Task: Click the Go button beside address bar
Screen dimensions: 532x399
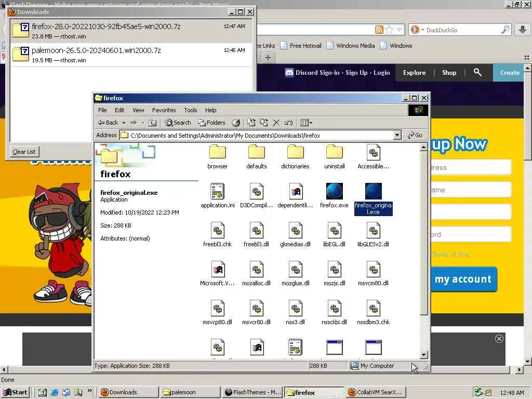Action: click(415, 135)
